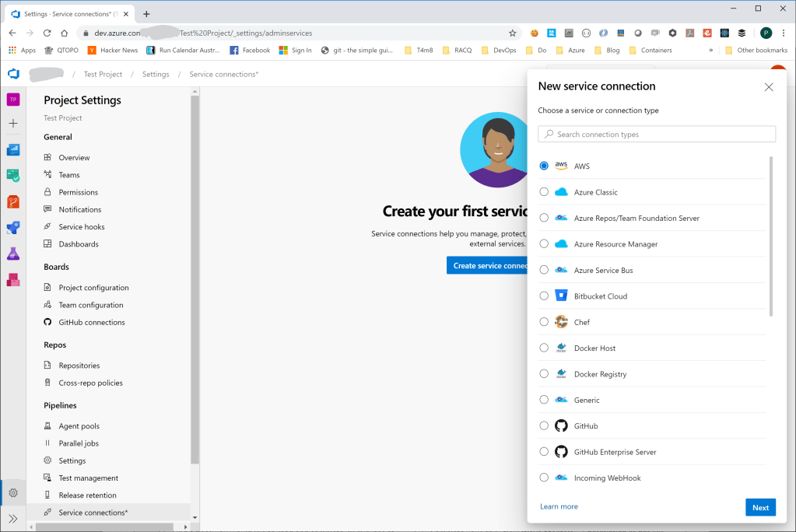Open Chrome's three-dot menu
The height and width of the screenshot is (532, 796).
[783, 34]
